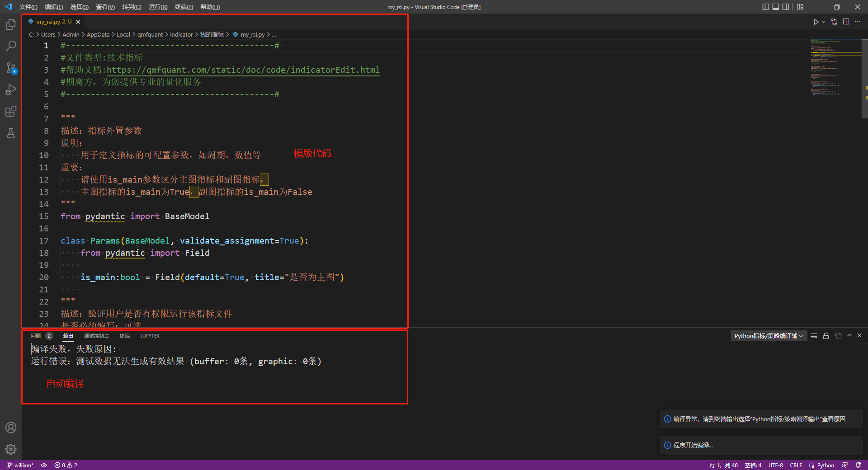868x470 pixels.
Task: Open editor More Actions ellipsis
Action: point(858,22)
